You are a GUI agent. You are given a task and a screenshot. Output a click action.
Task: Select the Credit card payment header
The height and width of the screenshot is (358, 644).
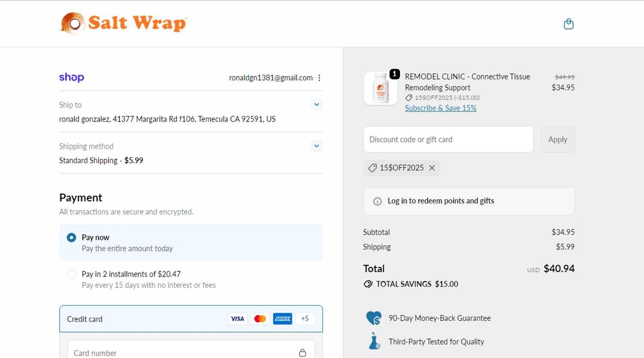[x=191, y=319]
